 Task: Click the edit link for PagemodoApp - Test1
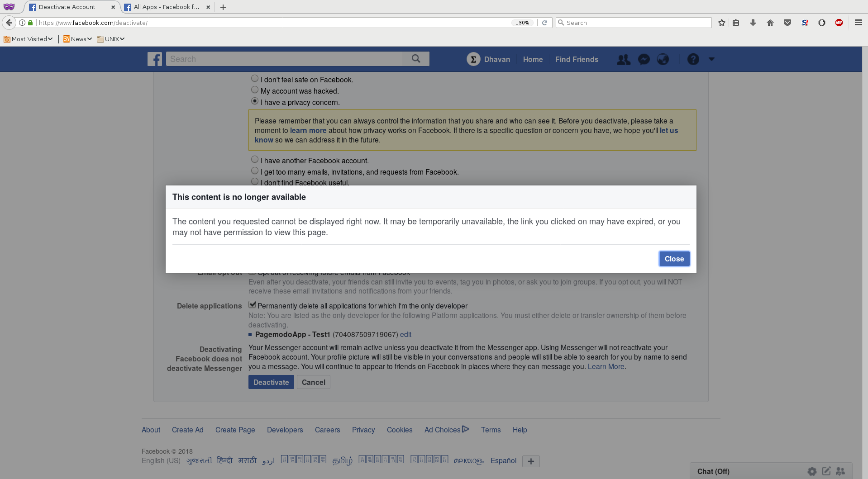pos(405,334)
